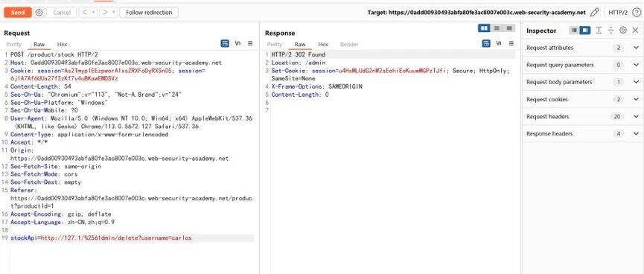
Task: Switch Response view to Pretty tab
Action: (x=275, y=45)
